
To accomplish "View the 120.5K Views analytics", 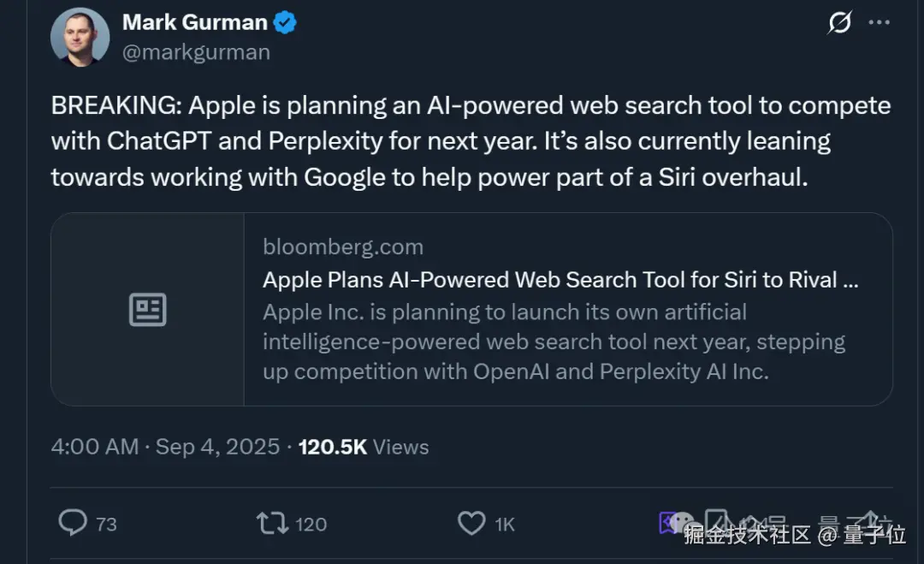I will [x=363, y=447].
